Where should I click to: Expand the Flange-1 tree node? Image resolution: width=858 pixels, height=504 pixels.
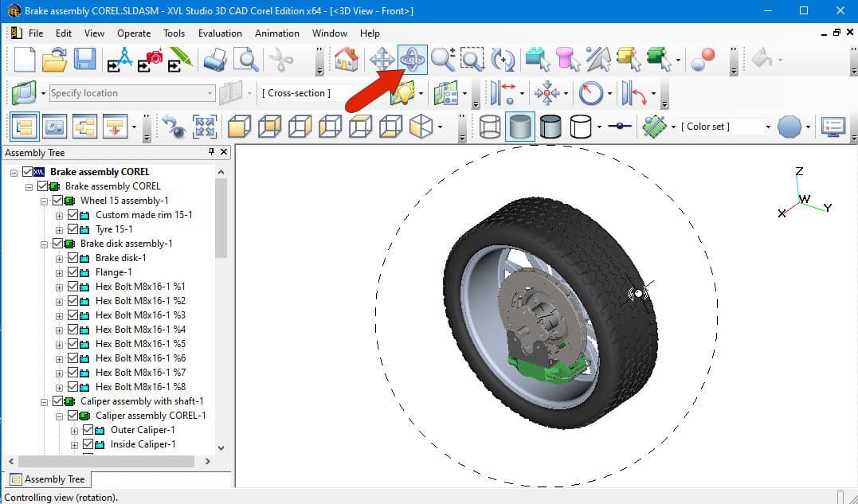click(59, 272)
